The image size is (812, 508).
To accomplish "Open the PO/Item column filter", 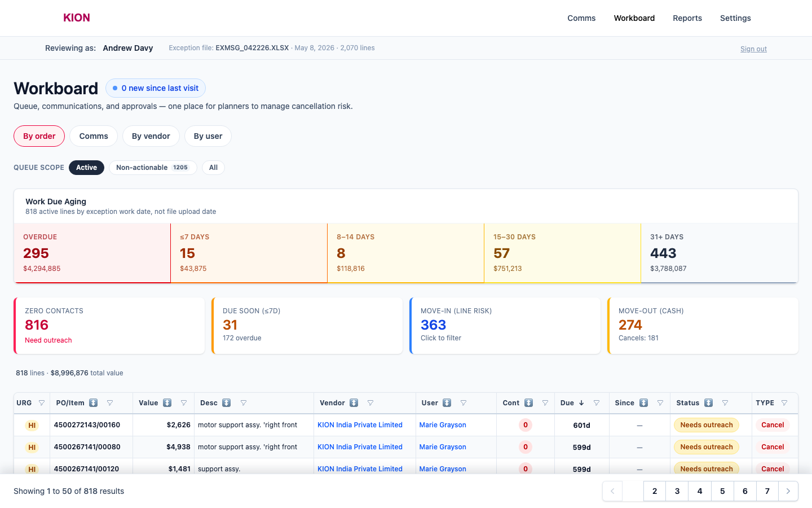I will coord(110,403).
